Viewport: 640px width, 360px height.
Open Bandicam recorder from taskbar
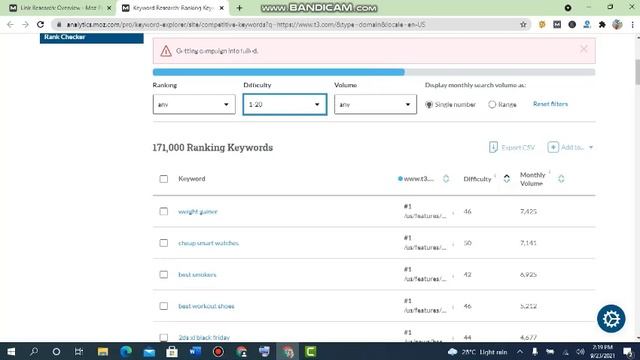pos(218,351)
